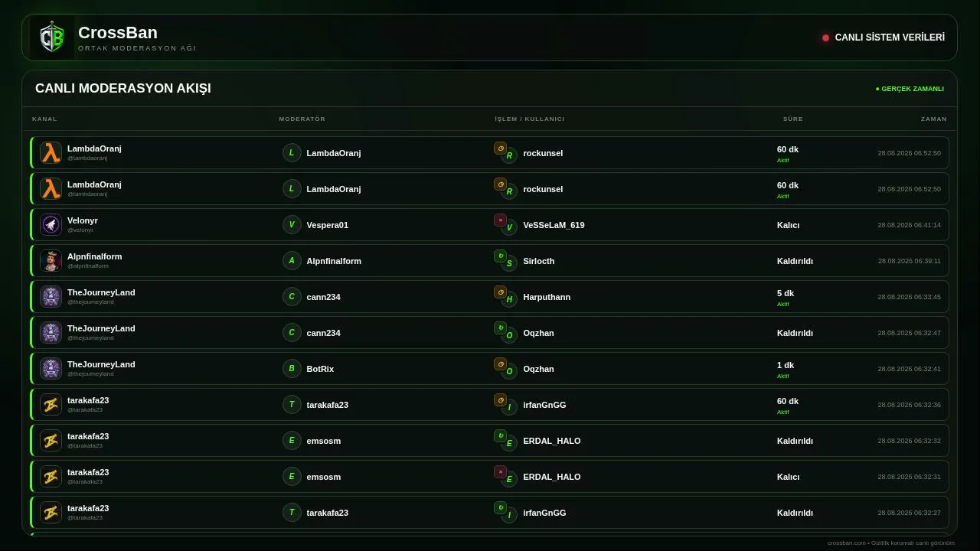Click the Alpnfinalform channel avatar
This screenshot has height=551, width=980.
tap(51, 260)
